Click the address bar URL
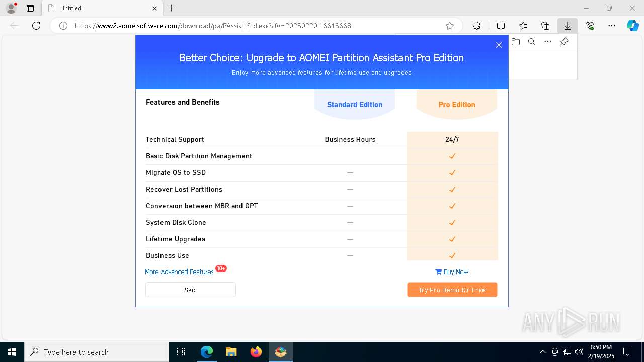The image size is (644, 362). tap(213, 26)
